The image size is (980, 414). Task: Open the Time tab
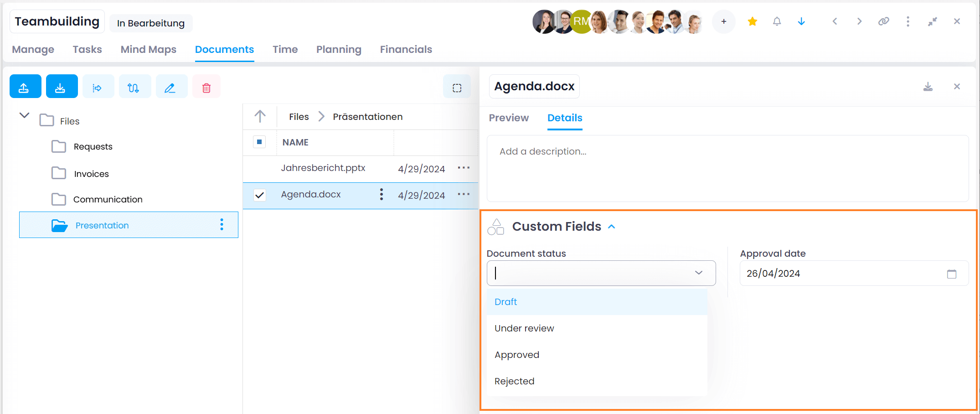(x=285, y=49)
